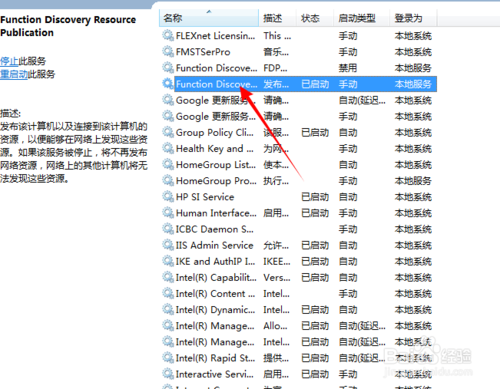Click the gear icon beside IKE and AuthIP service

(x=168, y=261)
